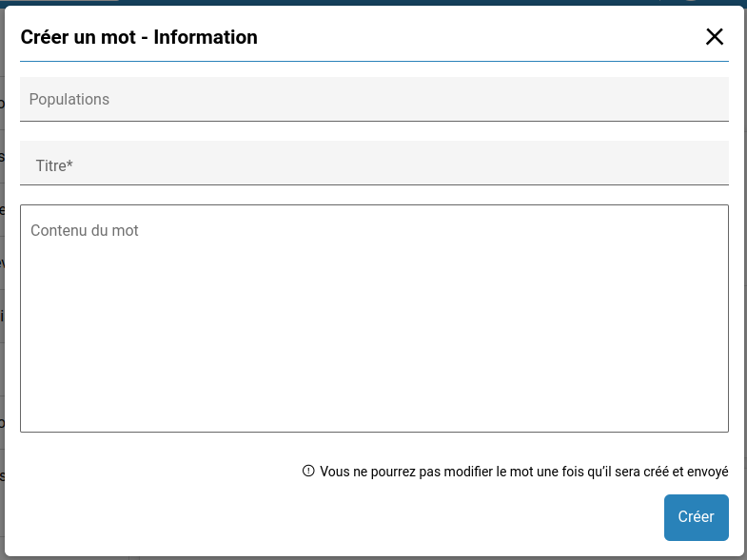Click the circled exclamation icon

pyautogui.click(x=308, y=471)
